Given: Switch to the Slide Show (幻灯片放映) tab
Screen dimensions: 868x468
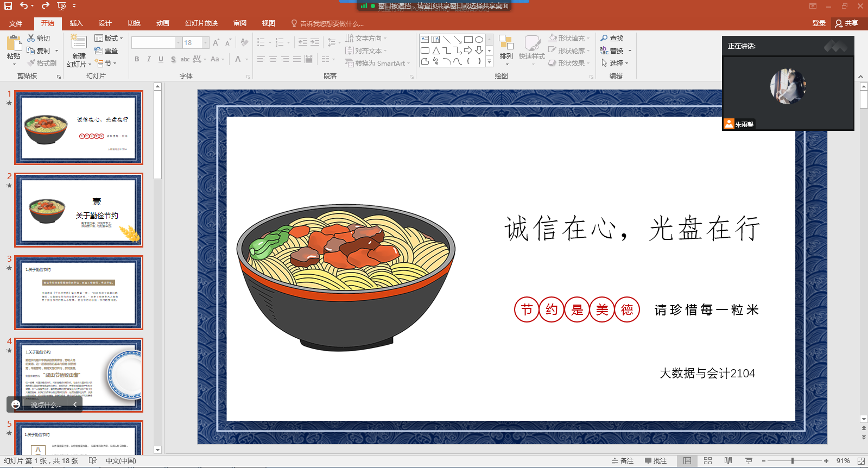Looking at the screenshot, I should (x=201, y=23).
